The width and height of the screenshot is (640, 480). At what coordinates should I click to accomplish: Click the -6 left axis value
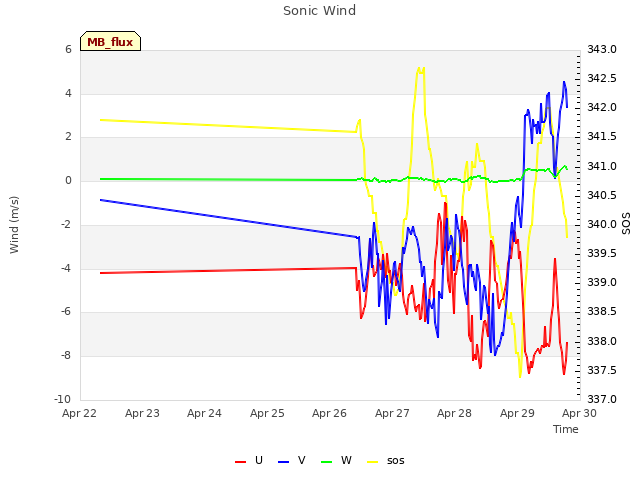click(x=66, y=312)
